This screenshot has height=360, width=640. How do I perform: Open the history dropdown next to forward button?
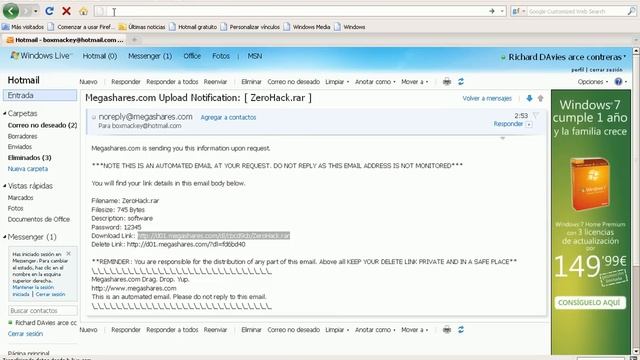pyautogui.click(x=36, y=11)
